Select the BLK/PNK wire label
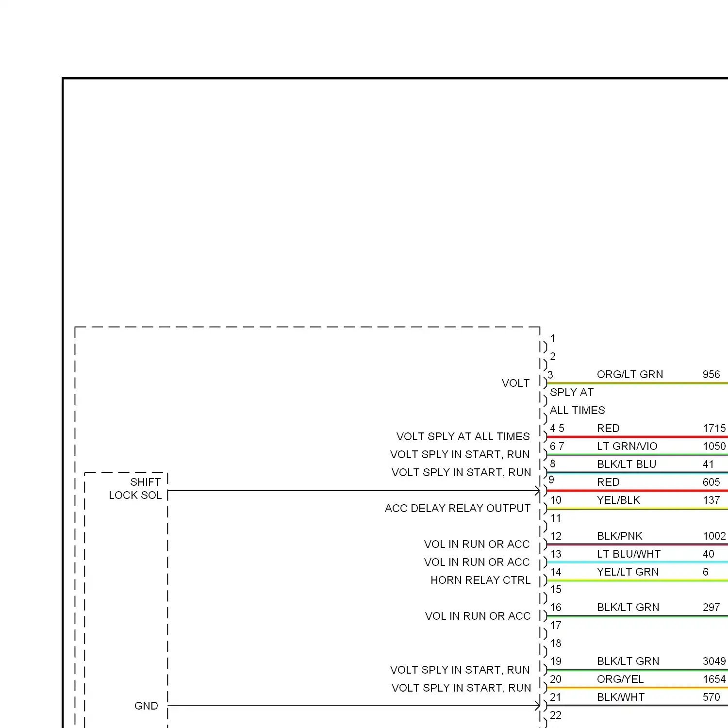Image resolution: width=728 pixels, height=728 pixels. (619, 536)
